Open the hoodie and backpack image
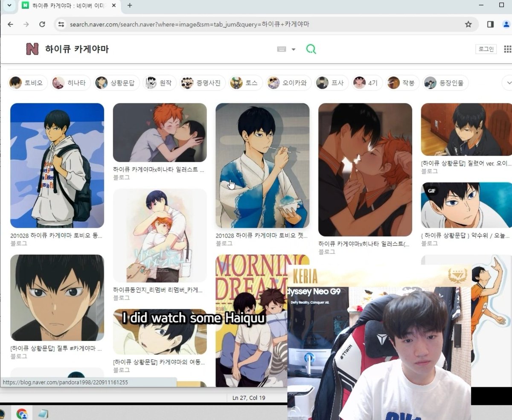Screen dimensions: 512x420 coord(57,166)
